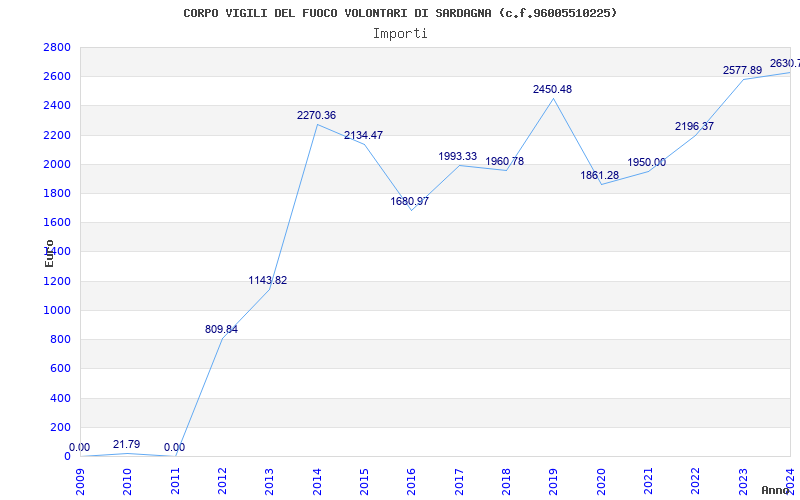Click the 0.00 data label above 2009
The image size is (800, 500).
(79, 447)
